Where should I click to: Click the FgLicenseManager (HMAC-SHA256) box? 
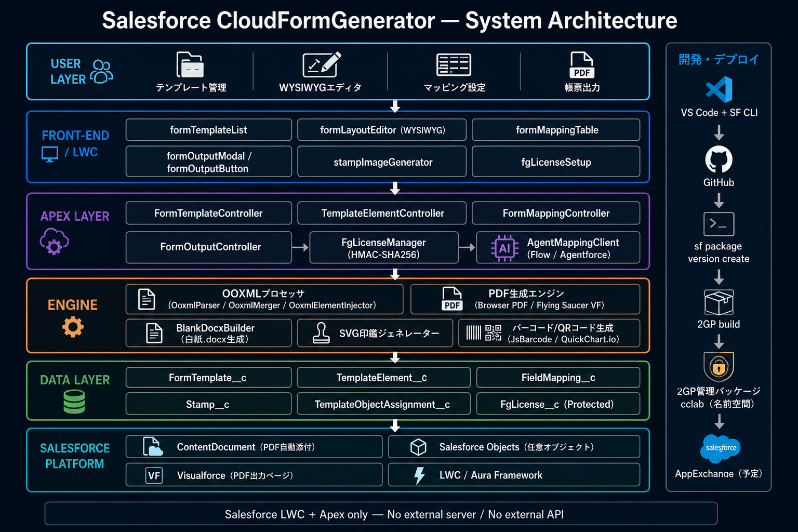[384, 248]
